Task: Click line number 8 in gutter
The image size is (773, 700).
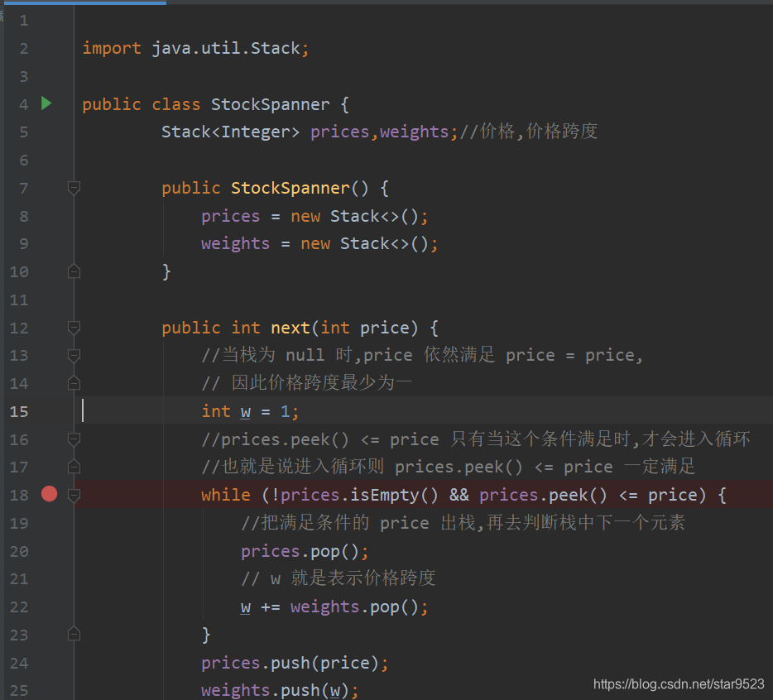Action: (24, 216)
